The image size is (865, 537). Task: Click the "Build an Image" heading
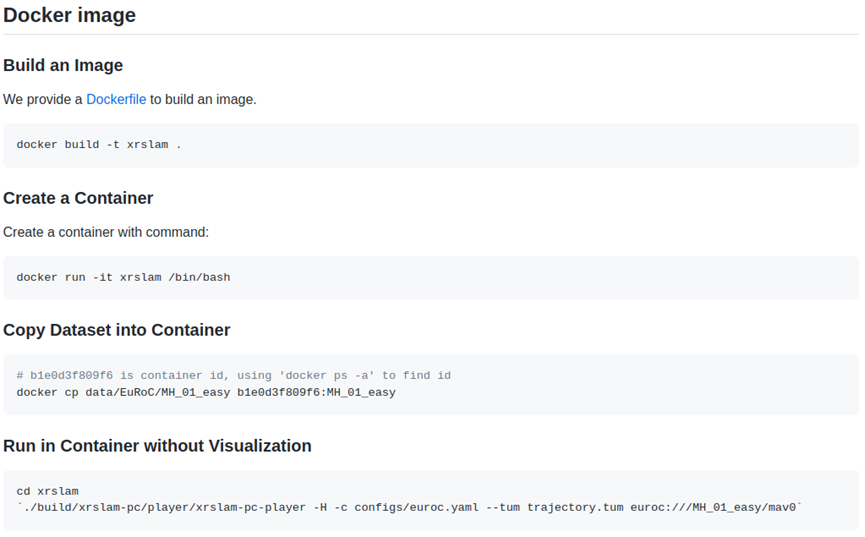(63, 65)
